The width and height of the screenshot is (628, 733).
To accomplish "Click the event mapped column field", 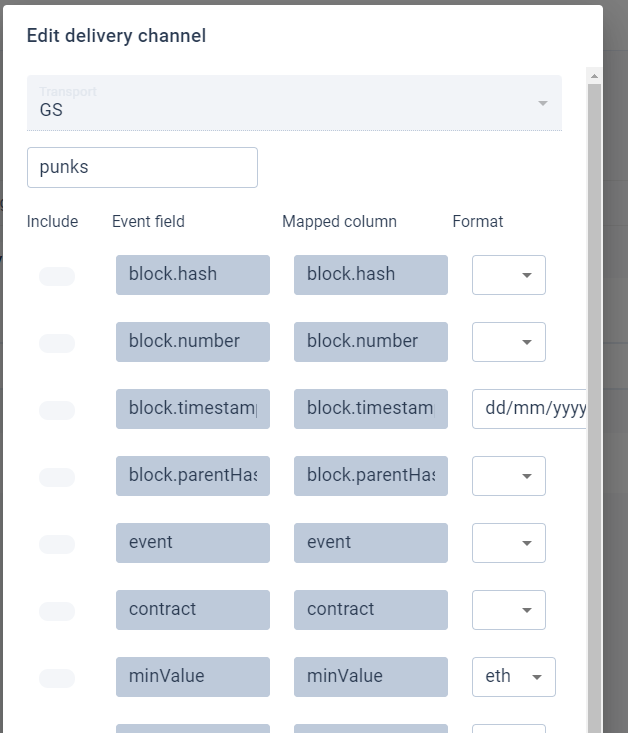I will [371, 543].
